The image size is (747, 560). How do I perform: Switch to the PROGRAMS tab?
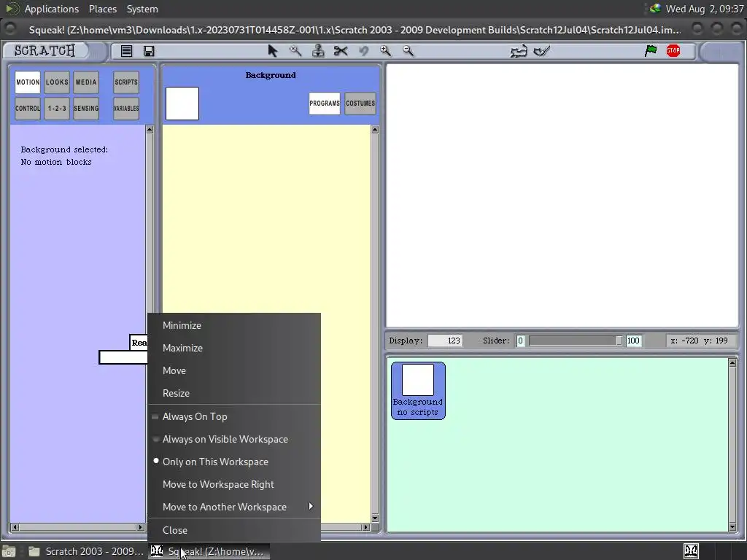point(325,104)
